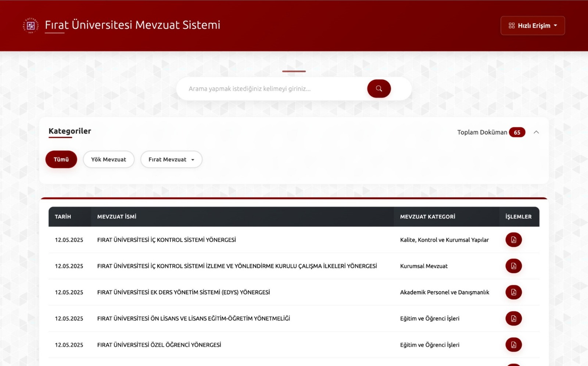Image resolution: width=588 pixels, height=366 pixels.
Task: Click FIRAT ÜNİVERSİTESİ İÇ KONTROL SİSTEMİ YÖNERGESİ text
Action: point(166,240)
